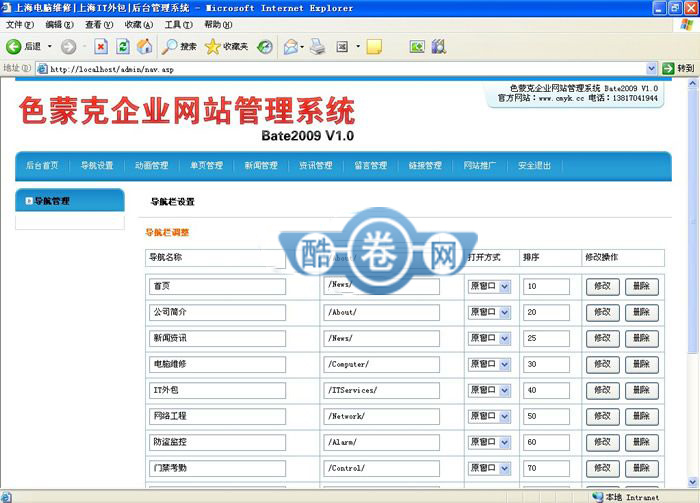Go to the Home page icon

[145, 46]
